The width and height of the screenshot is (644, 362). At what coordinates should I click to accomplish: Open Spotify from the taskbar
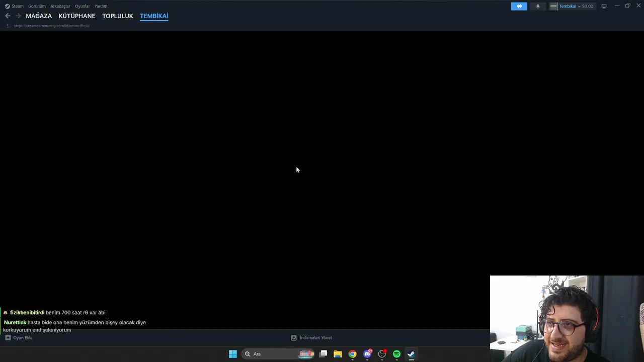(396, 354)
